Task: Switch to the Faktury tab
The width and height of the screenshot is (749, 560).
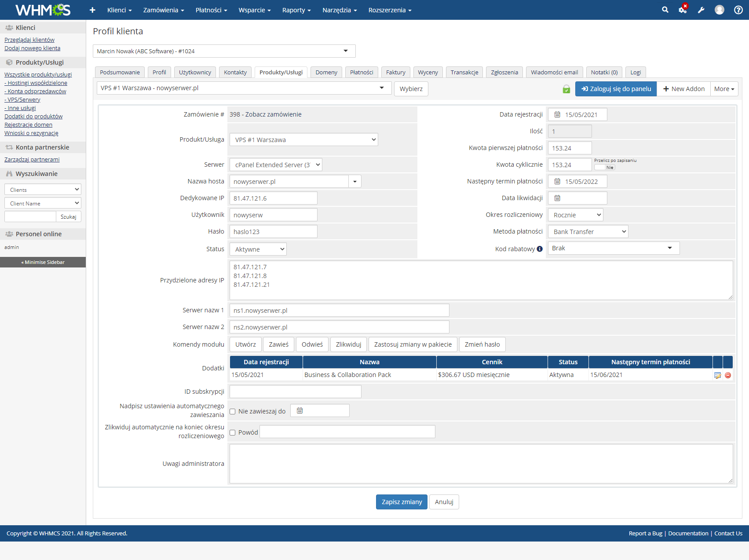Action: [x=395, y=72]
